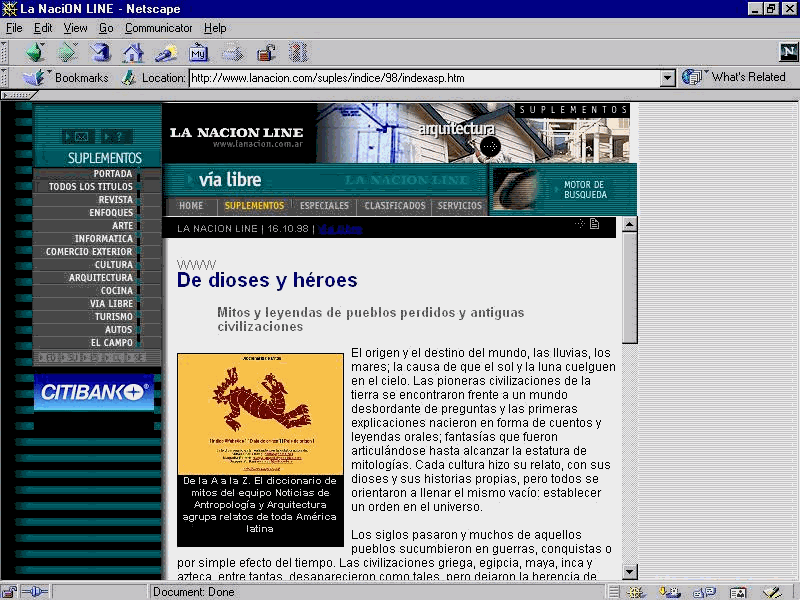This screenshot has height=600, width=800.
Task: Open the View menu
Action: [75, 28]
